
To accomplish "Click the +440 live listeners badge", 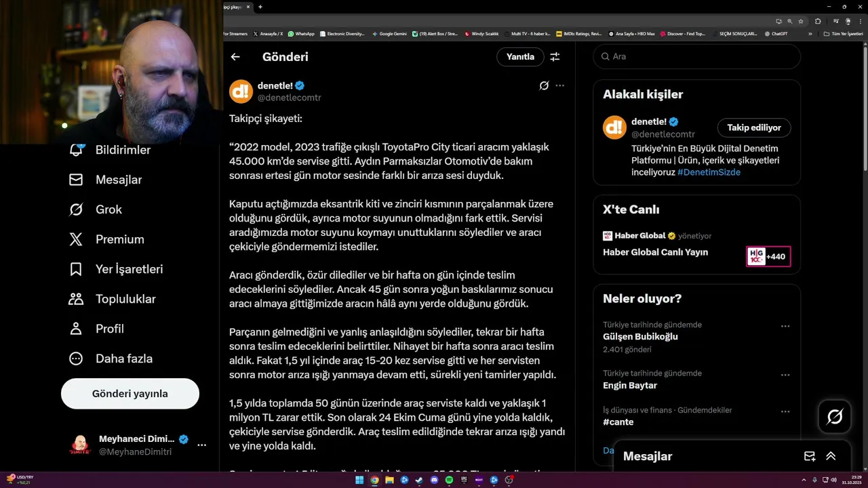I will [768, 256].
